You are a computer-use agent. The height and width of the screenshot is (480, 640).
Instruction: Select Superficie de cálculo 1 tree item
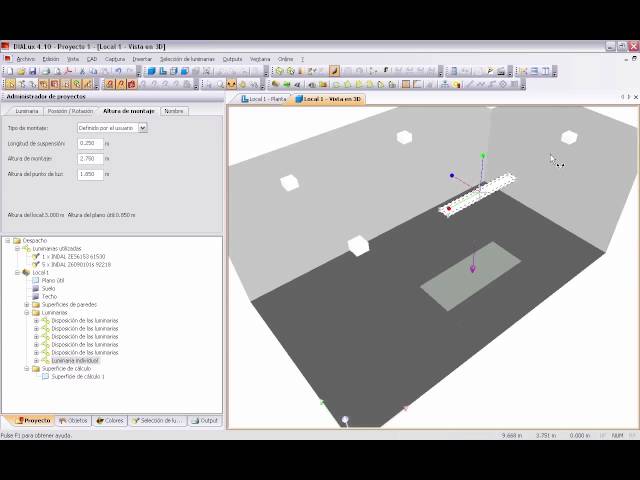click(78, 377)
